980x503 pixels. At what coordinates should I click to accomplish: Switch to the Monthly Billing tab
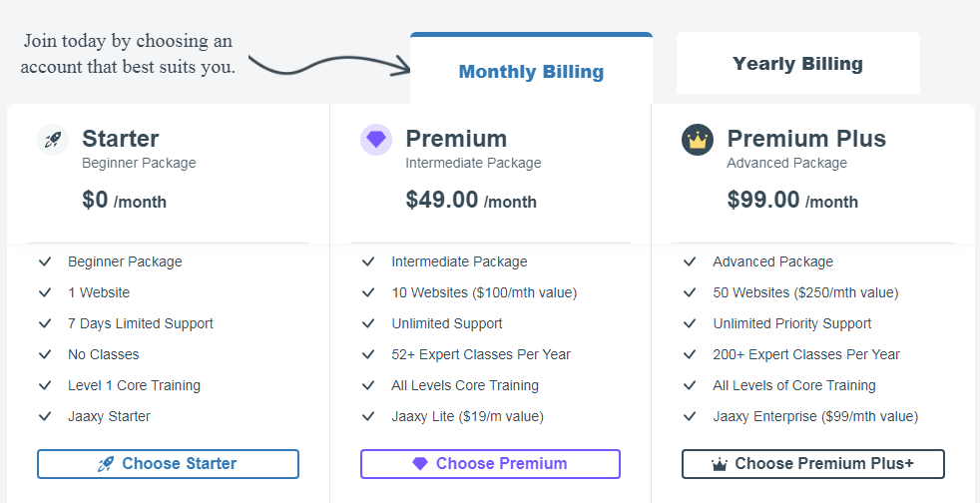[531, 69]
